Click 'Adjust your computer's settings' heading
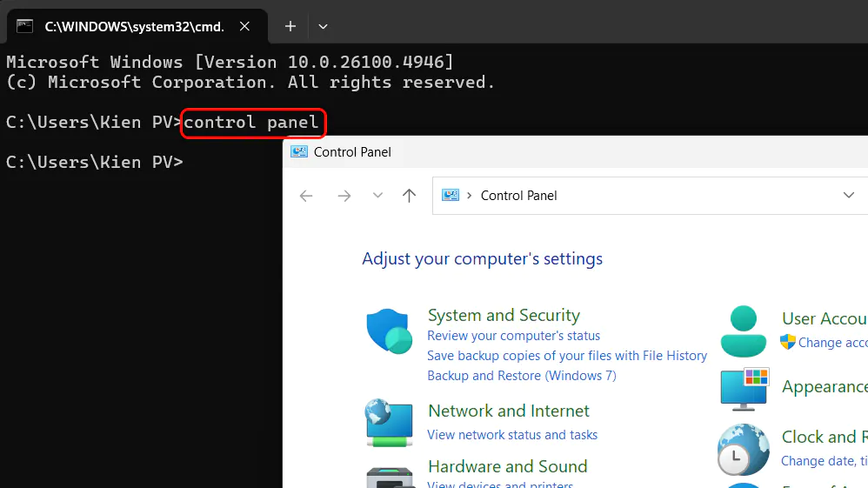The width and height of the screenshot is (868, 488). [482, 258]
